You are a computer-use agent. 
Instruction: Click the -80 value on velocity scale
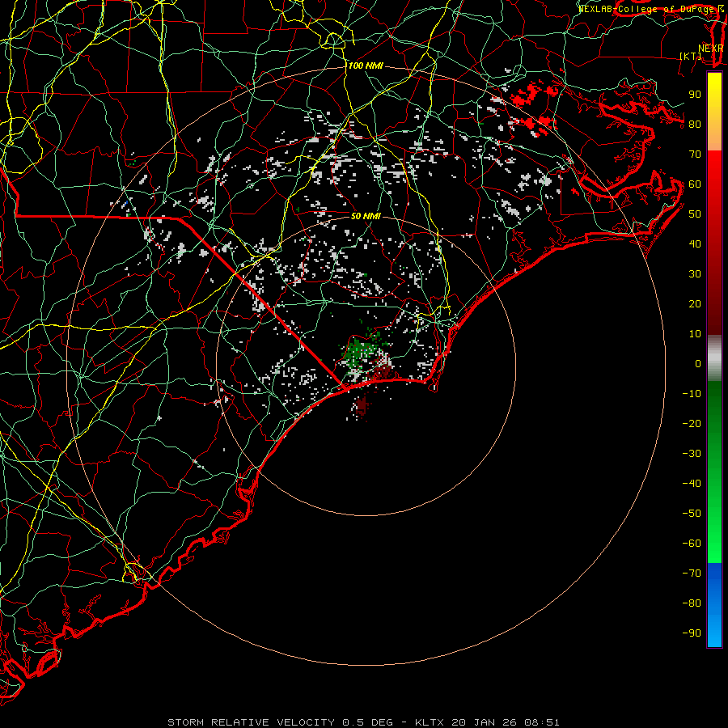tap(692, 603)
